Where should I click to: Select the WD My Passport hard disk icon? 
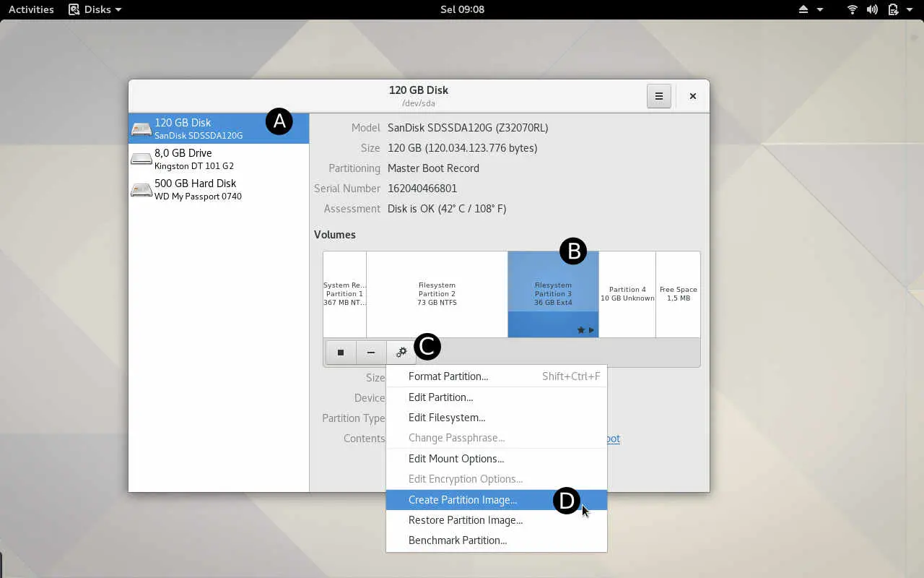tap(141, 189)
